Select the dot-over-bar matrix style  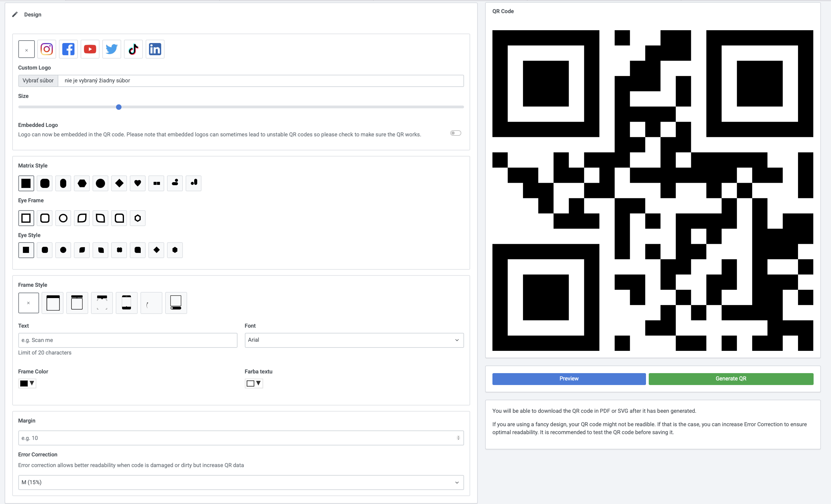[175, 183]
